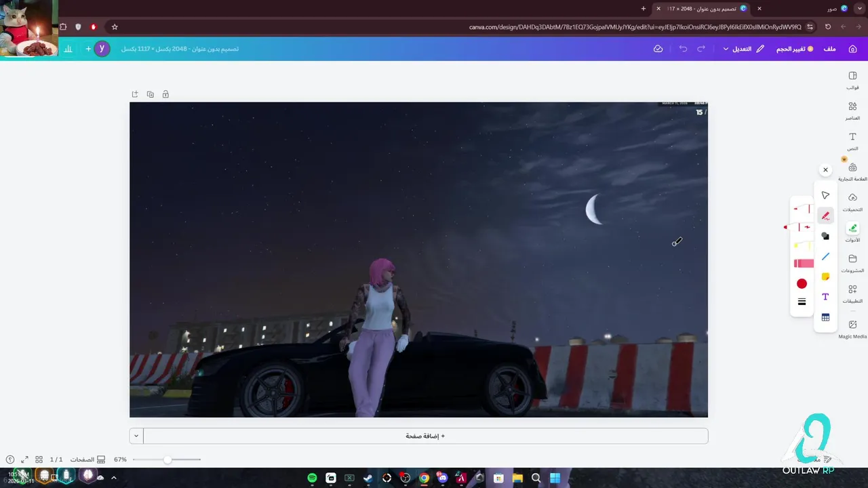This screenshot has height=488, width=868.
Task: Lock the page using the padlock icon
Action: click(x=165, y=94)
